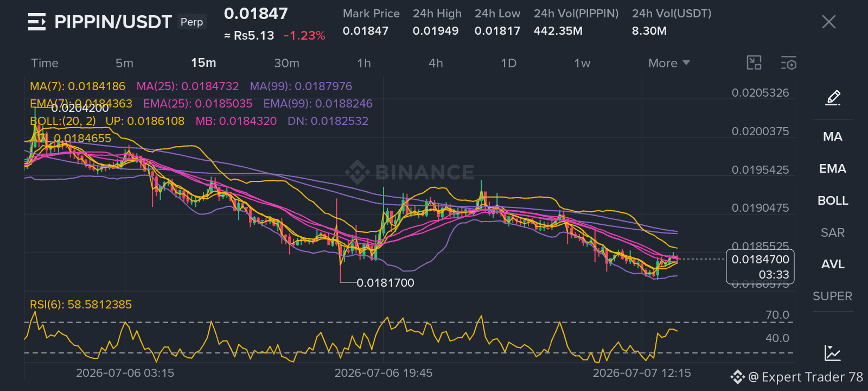The height and width of the screenshot is (391, 868).
Task: Click the ≈ Rs5.13 converted price
Action: [x=249, y=36]
